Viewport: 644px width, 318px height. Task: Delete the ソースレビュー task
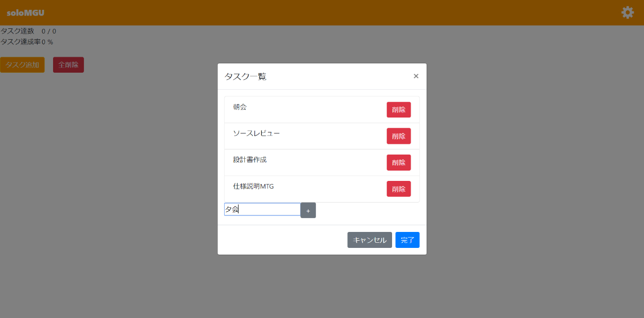point(398,136)
